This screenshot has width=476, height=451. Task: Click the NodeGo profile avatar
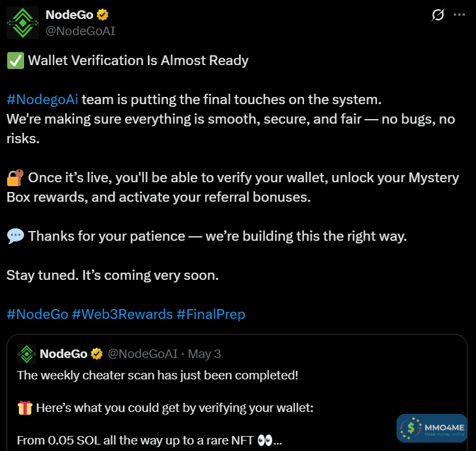(x=23, y=23)
